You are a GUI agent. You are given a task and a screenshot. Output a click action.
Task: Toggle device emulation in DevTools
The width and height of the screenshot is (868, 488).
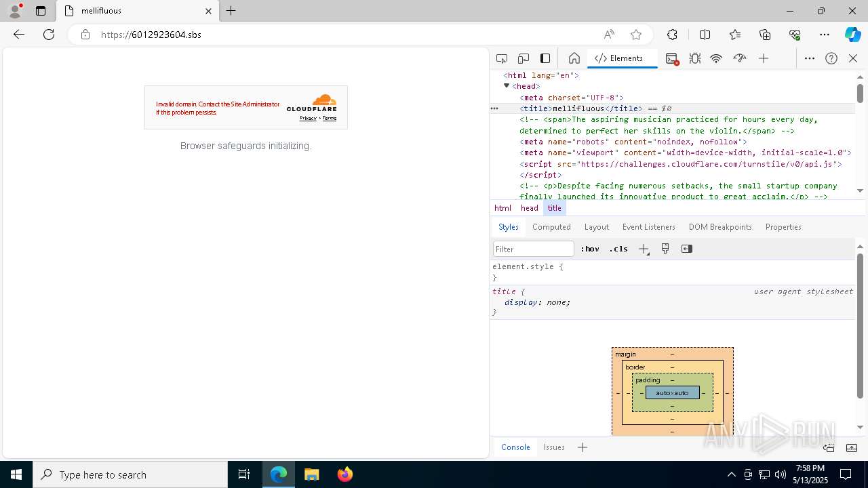[524, 58]
